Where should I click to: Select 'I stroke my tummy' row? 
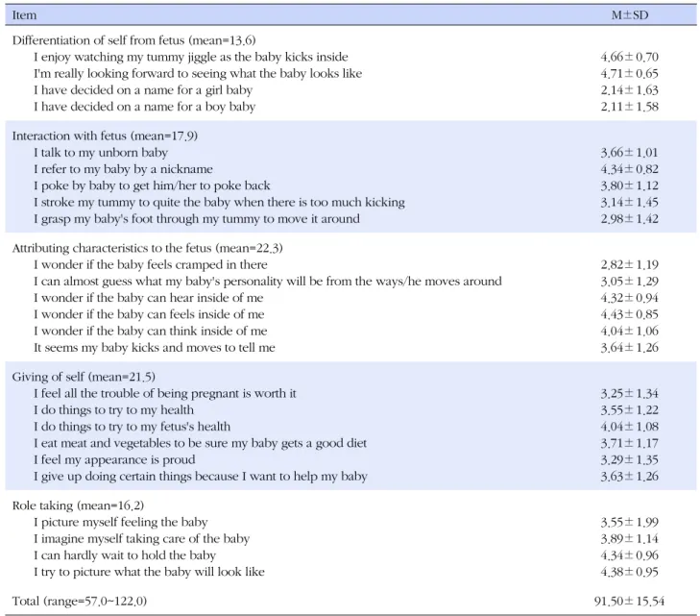(x=219, y=202)
